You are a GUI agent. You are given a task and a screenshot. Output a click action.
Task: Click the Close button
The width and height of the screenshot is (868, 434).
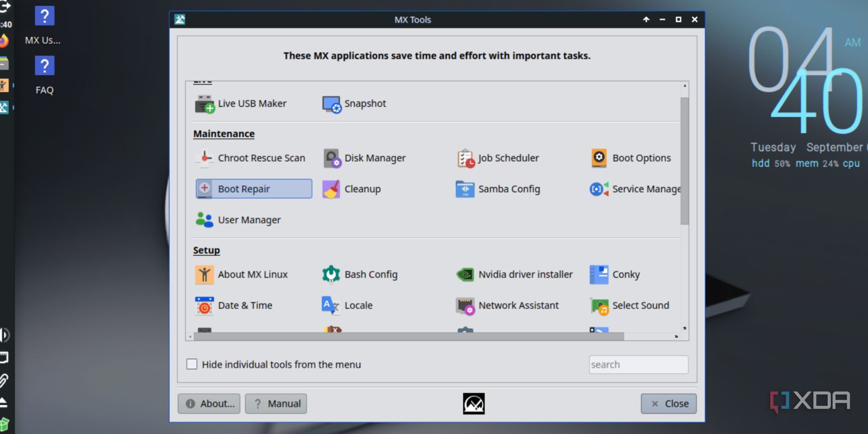coord(669,404)
